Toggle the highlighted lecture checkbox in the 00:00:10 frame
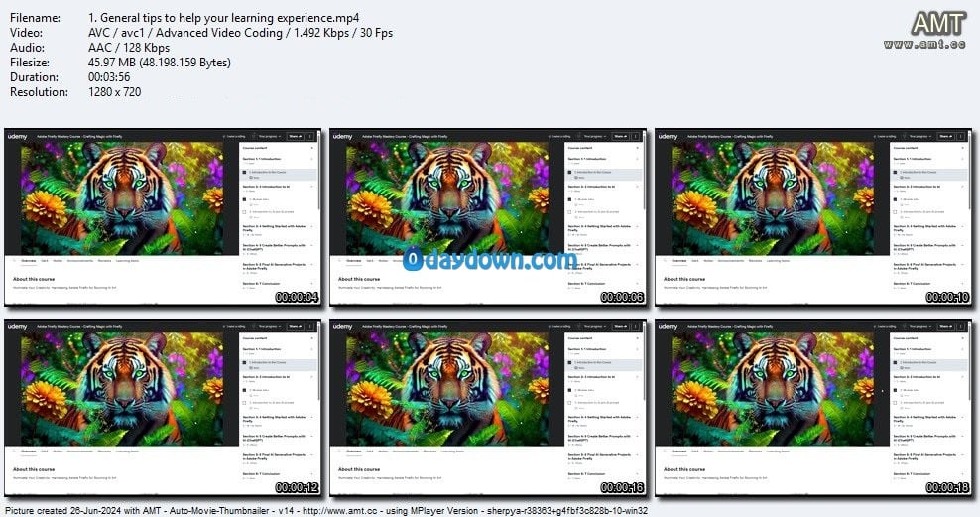The width and height of the screenshot is (980, 517). click(x=895, y=173)
